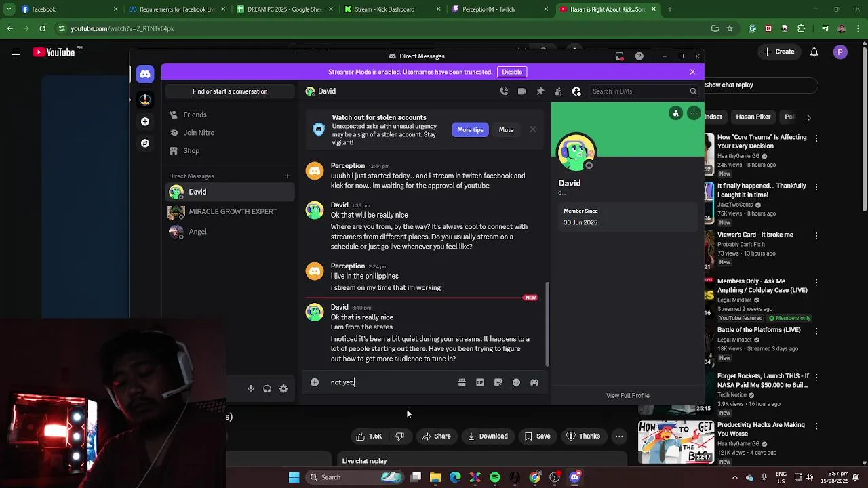This screenshot has height=488, width=868.
Task: Open options for 'Viewer's Card' video
Action: (x=816, y=237)
